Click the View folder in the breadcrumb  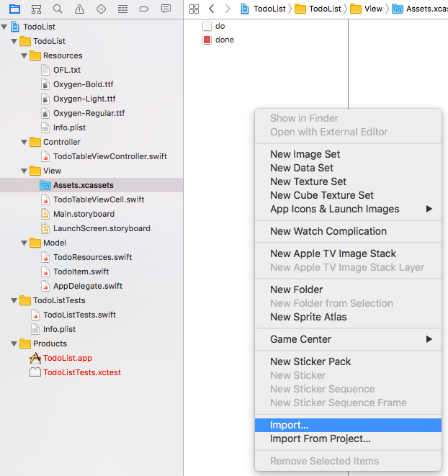373,9
